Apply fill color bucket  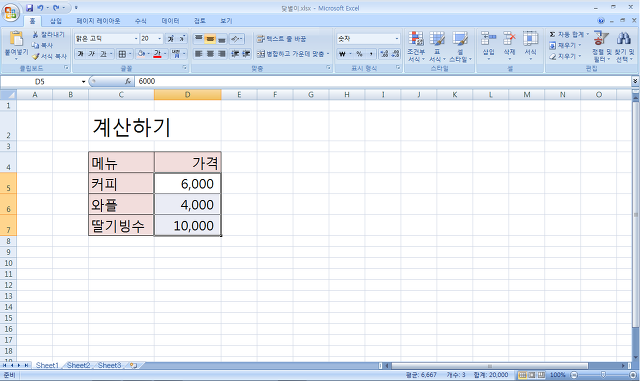141,54
